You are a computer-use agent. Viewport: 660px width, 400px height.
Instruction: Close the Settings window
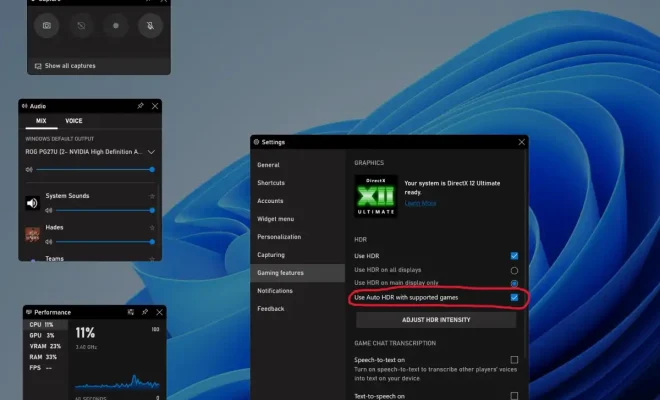pos(522,142)
